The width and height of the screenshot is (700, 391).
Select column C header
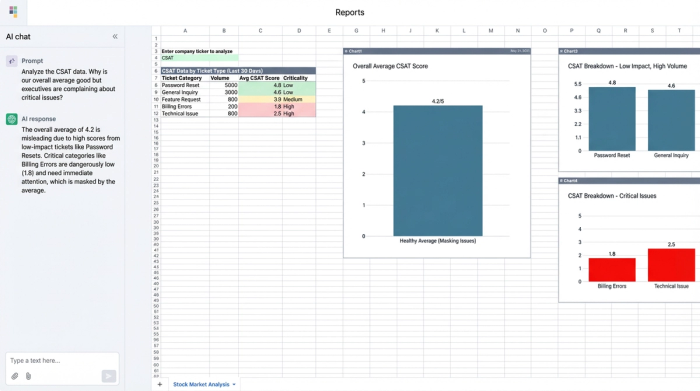(260, 31)
